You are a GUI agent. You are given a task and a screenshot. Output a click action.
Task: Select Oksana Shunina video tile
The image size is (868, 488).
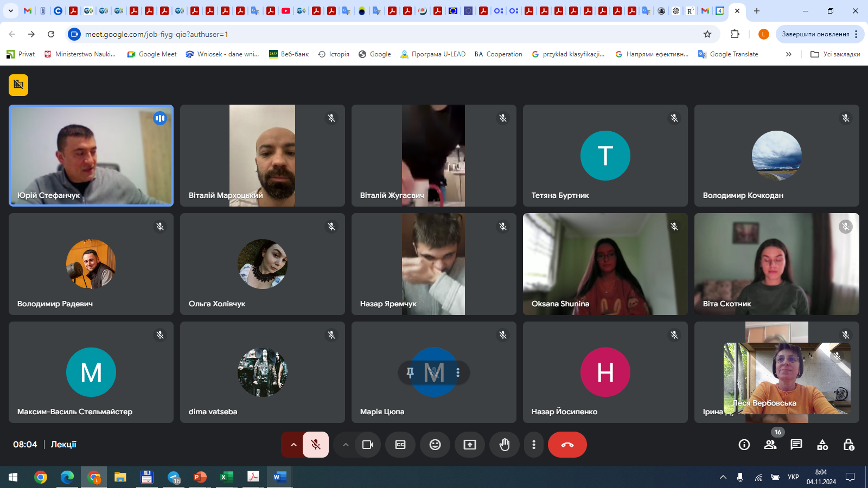pyautogui.click(x=605, y=264)
